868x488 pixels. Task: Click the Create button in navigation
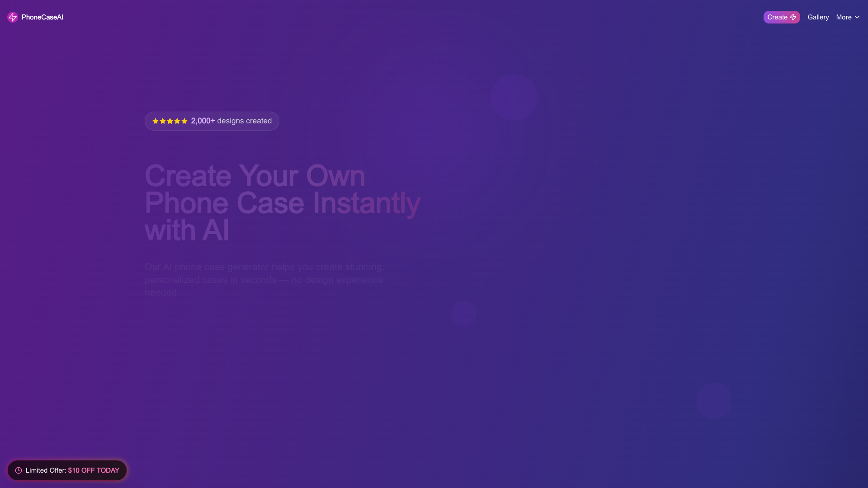pos(782,17)
